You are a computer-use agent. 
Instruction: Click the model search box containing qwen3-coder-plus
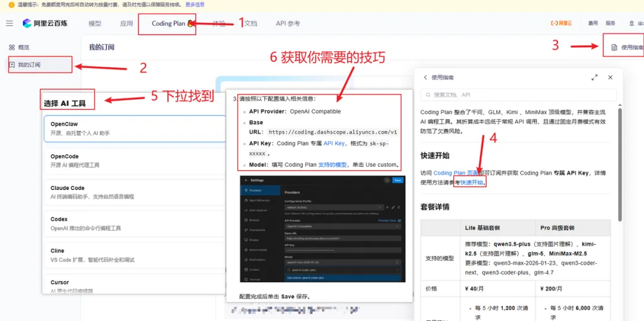[343, 270]
